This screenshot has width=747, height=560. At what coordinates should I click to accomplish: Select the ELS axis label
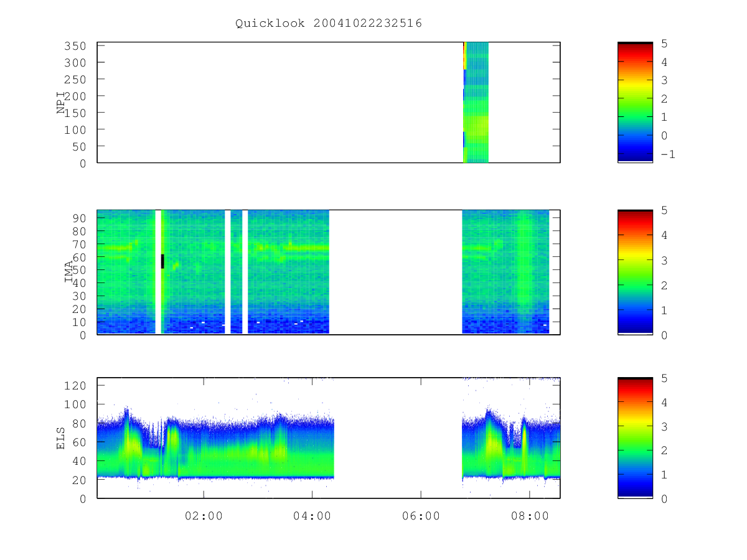click(61, 438)
